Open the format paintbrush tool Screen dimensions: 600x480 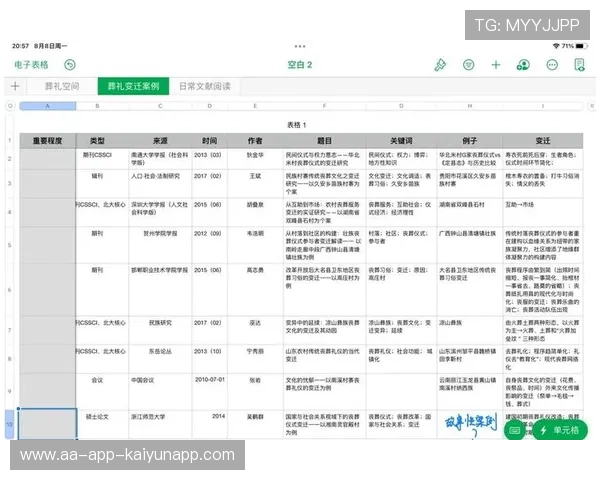click(x=440, y=65)
